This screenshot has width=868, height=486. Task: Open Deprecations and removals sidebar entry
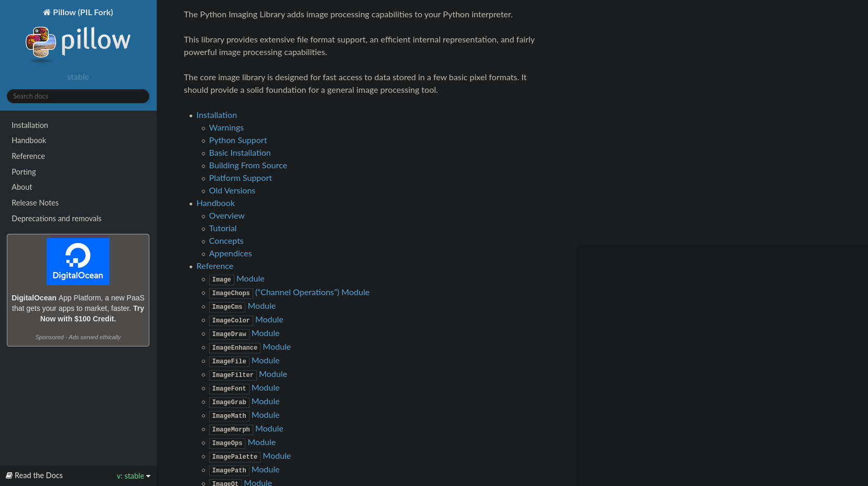coord(57,219)
